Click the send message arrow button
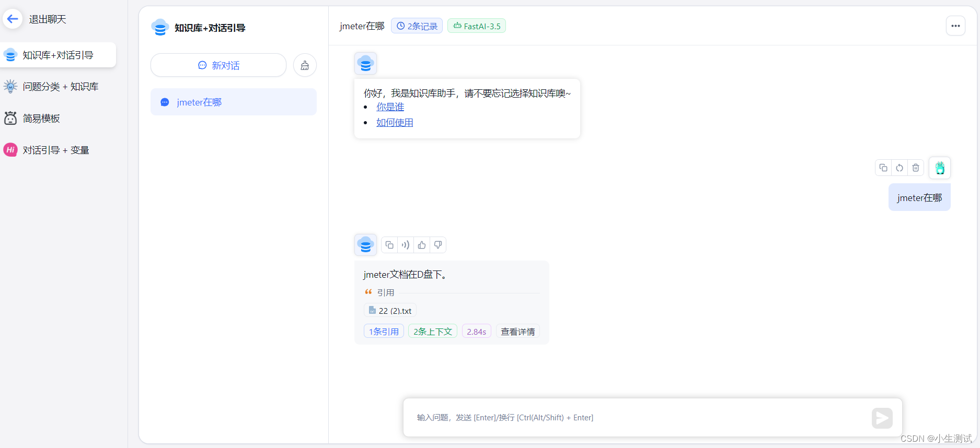The height and width of the screenshot is (448, 980). [882, 418]
